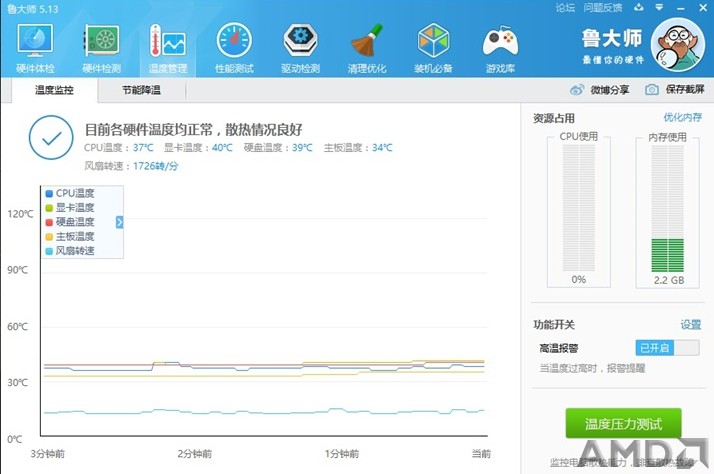Click fan speed value 1726转/分
Viewport: 714px width, 474px height.
pos(155,166)
